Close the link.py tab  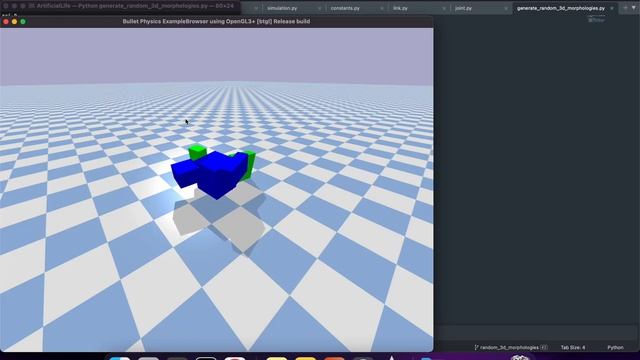coord(444,8)
